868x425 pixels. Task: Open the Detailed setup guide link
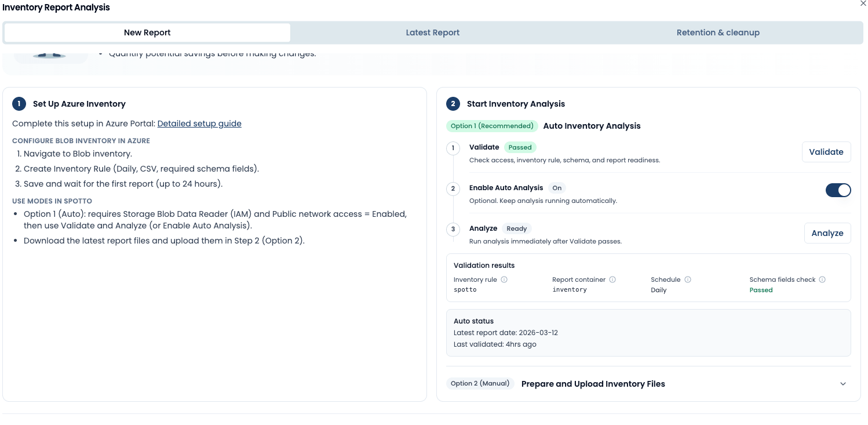point(199,123)
